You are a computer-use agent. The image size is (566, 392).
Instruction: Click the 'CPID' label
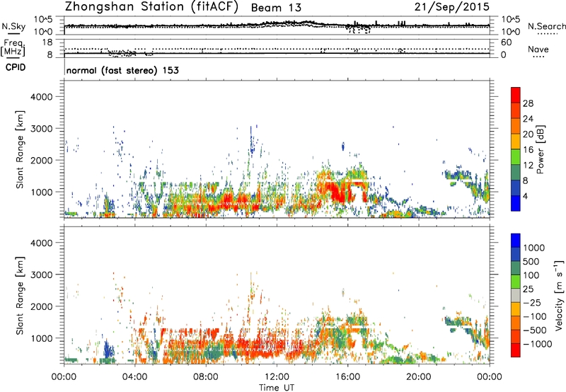coord(16,67)
